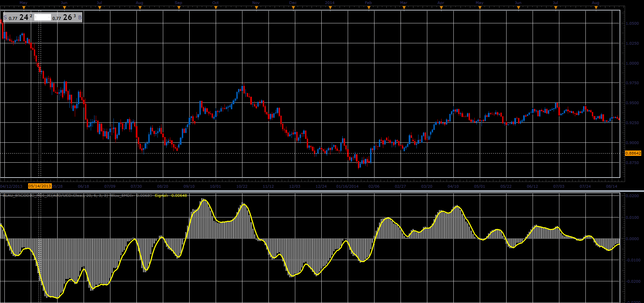Click the 0.0000 indicator axis label

pos(632,239)
